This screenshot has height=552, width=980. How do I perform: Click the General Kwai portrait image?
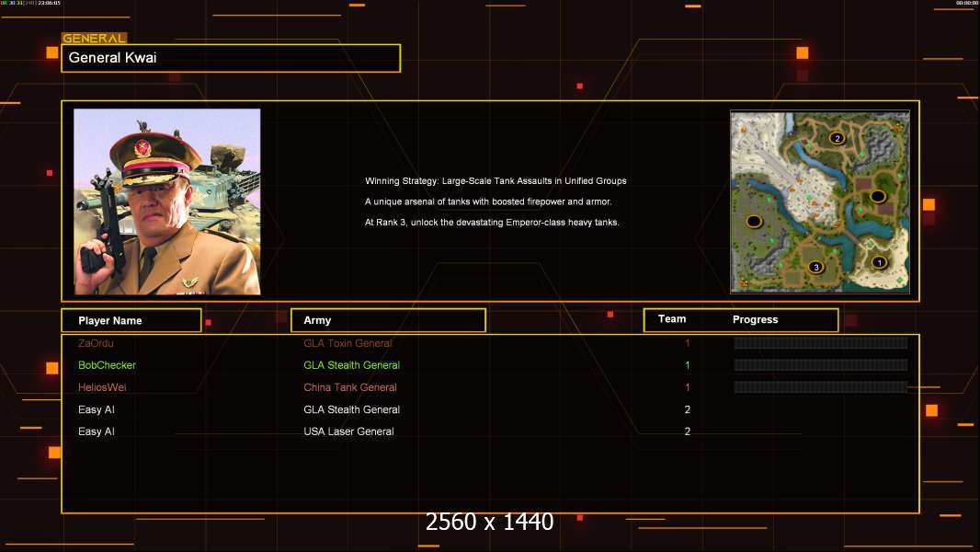(167, 201)
